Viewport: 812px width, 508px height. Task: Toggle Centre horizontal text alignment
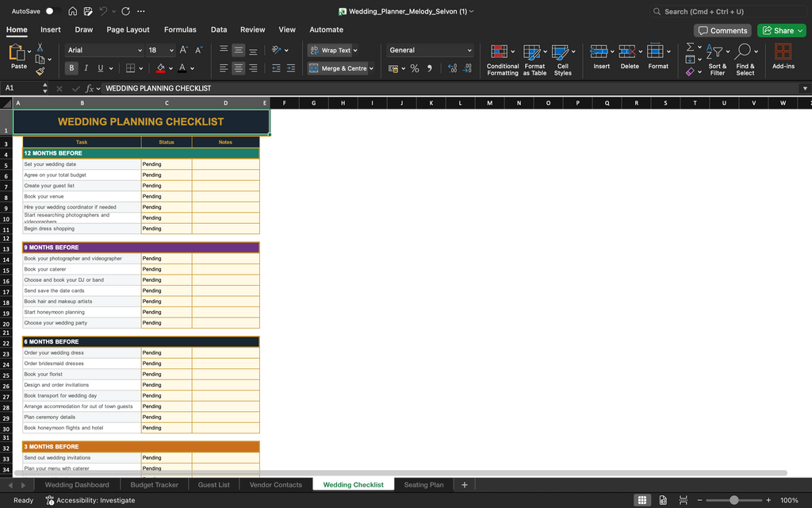238,68
